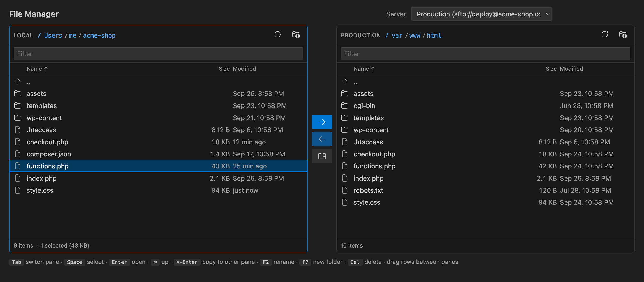Refresh the Local pane listing
644x282 pixels.
click(x=278, y=34)
